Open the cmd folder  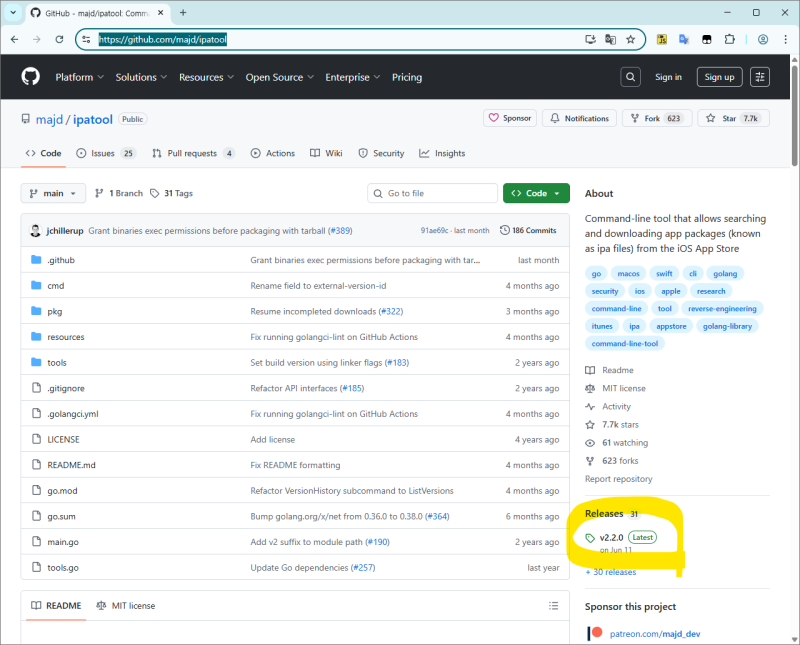click(56, 286)
